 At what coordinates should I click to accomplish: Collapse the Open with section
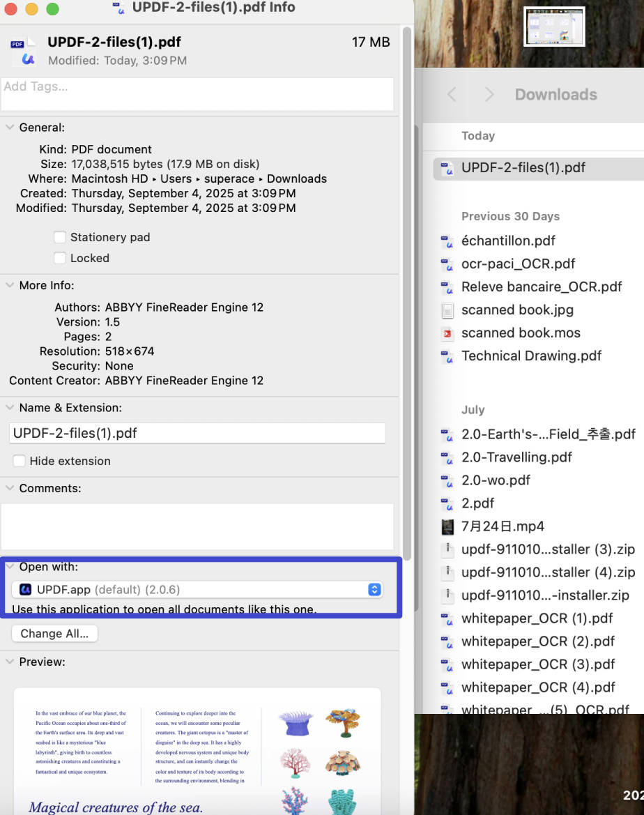point(9,567)
